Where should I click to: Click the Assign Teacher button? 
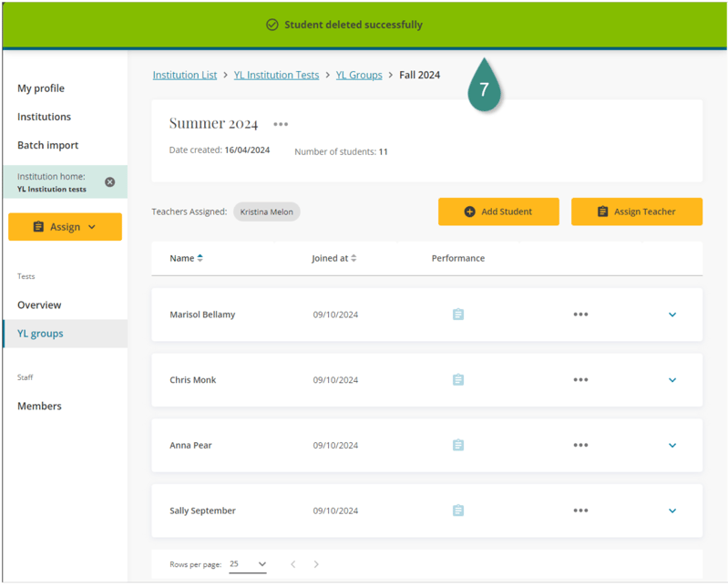(x=636, y=211)
